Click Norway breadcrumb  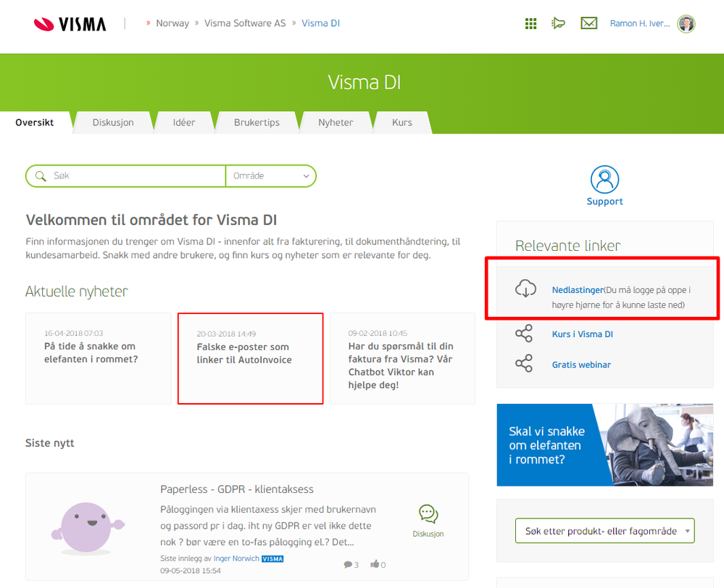172,23
